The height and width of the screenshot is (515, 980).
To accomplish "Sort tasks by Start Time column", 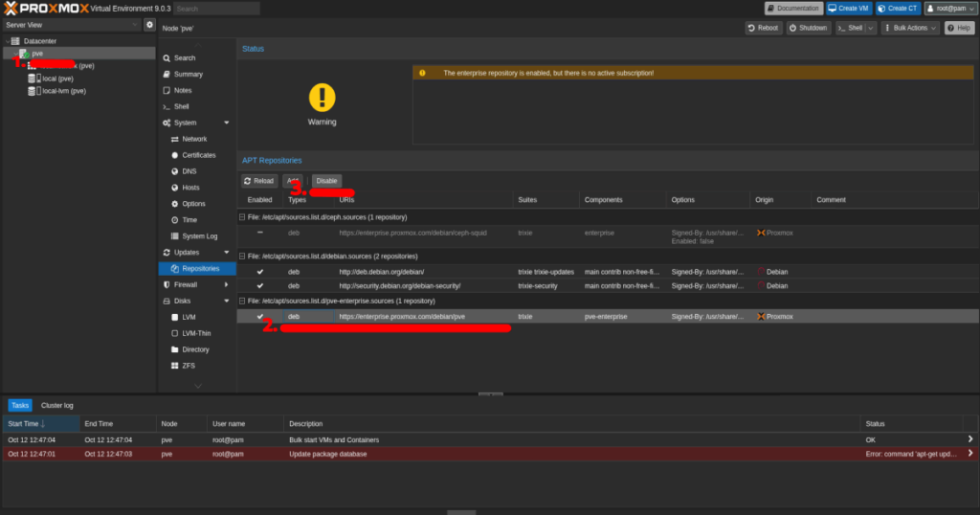I will tap(41, 424).
